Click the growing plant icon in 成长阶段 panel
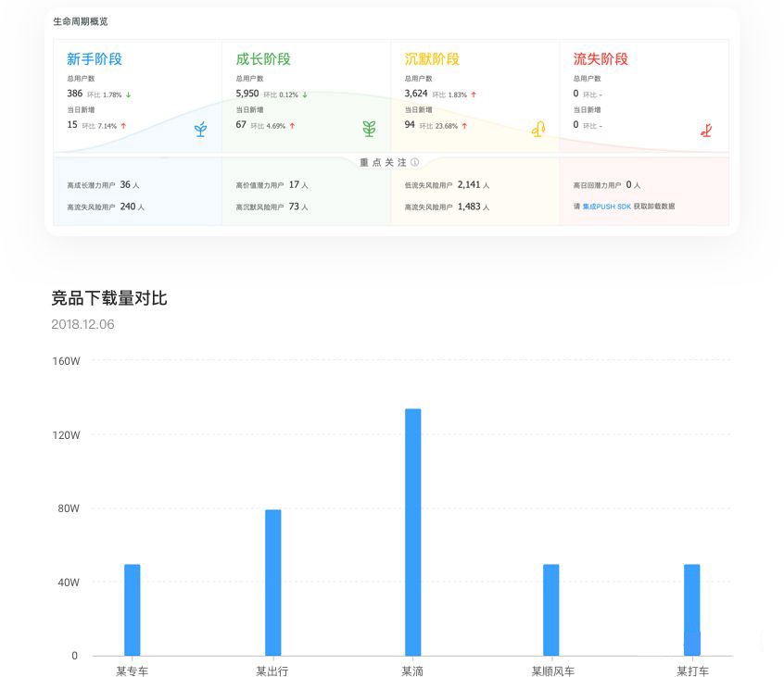Screen dimensions: 784x677 367,131
